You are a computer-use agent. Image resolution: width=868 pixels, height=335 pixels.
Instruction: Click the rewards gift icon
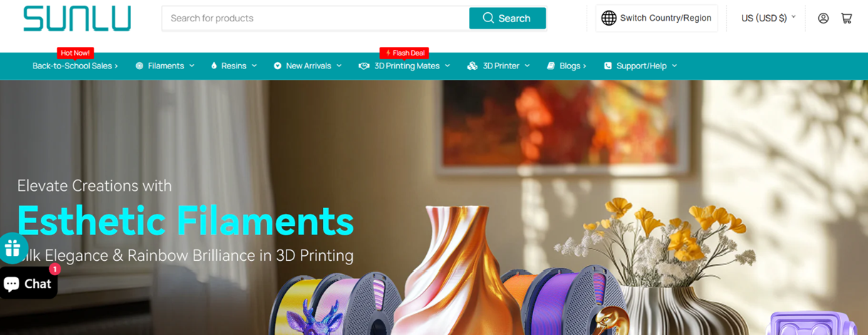click(12, 248)
